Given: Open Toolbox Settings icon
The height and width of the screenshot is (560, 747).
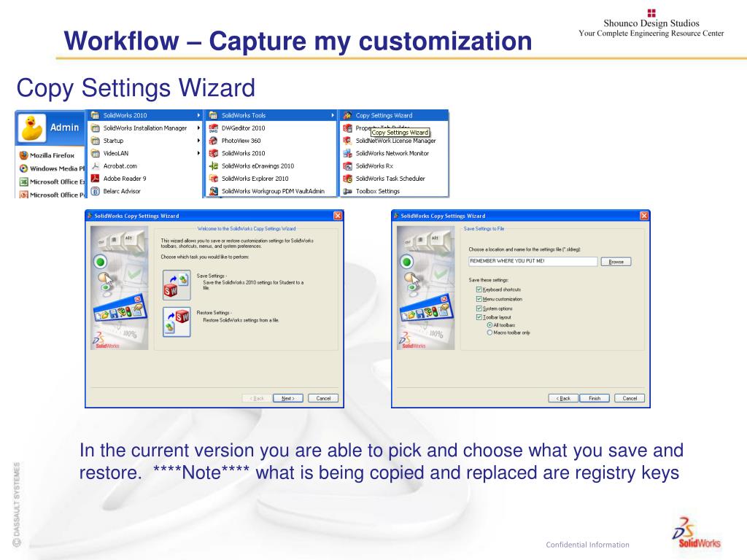Looking at the screenshot, I should 348,191.
